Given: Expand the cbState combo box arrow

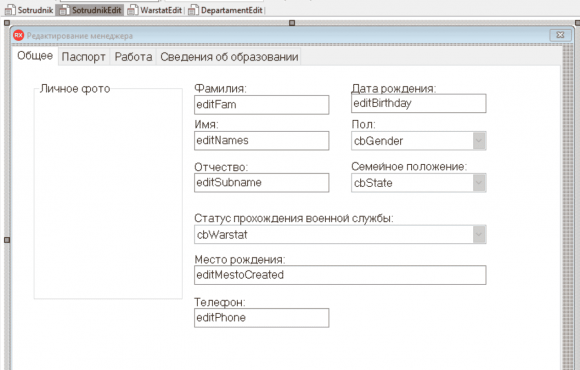Looking at the screenshot, I should click(479, 183).
